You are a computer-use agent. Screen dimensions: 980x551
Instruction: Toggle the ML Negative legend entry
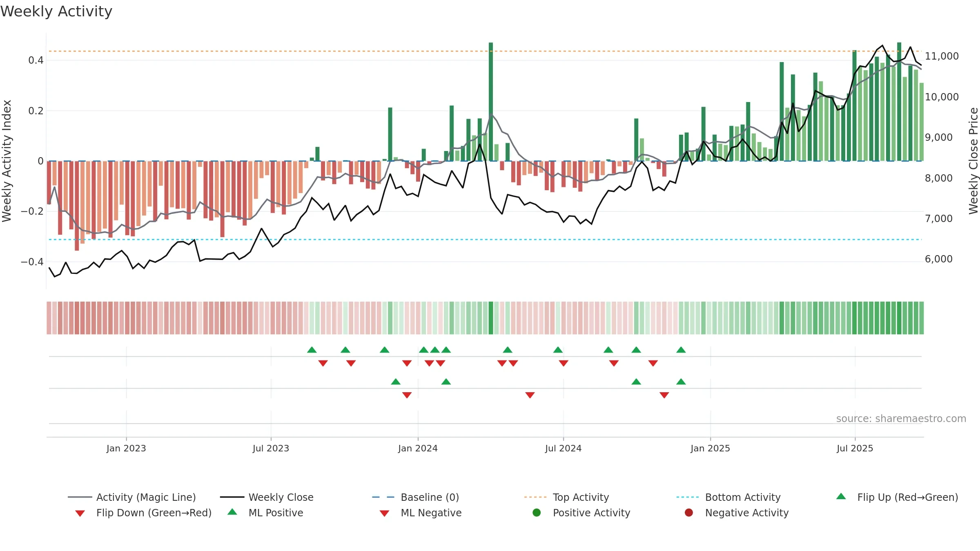(x=421, y=513)
